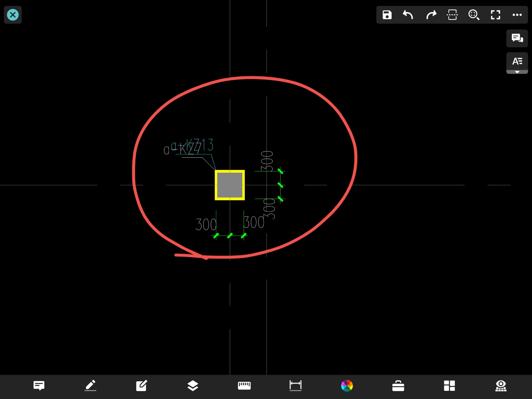Open the dashed-line section scan tool
532x399 pixels.
452,15
